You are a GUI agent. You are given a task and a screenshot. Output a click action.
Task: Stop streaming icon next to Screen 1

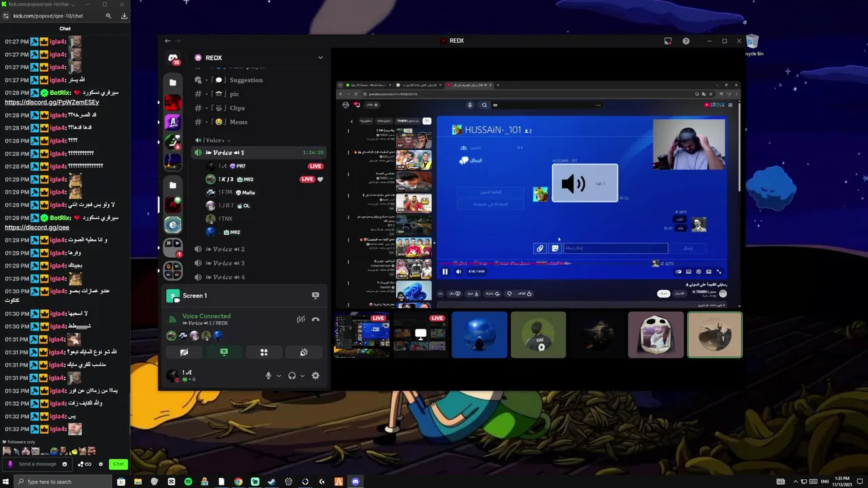click(x=315, y=296)
